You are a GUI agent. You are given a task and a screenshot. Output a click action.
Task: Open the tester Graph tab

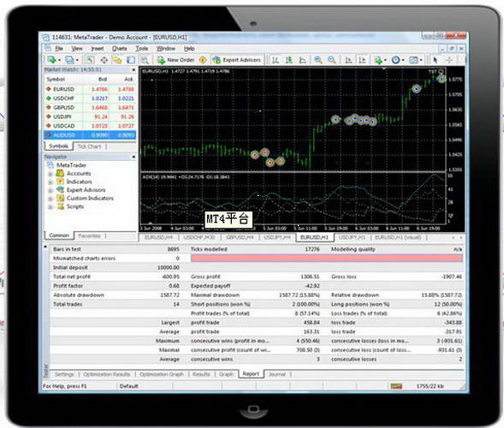pyautogui.click(x=226, y=374)
